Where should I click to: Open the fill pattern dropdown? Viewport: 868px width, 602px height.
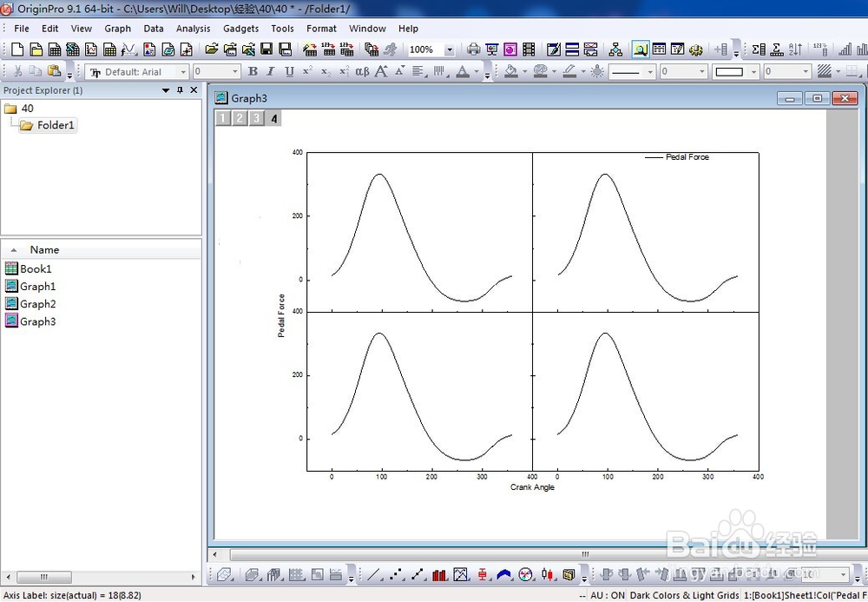pos(838,72)
